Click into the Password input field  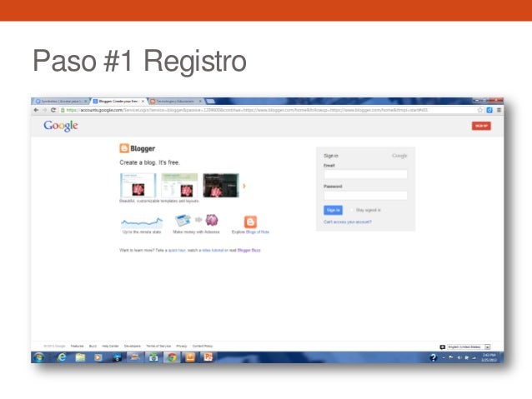pyautogui.click(x=365, y=195)
